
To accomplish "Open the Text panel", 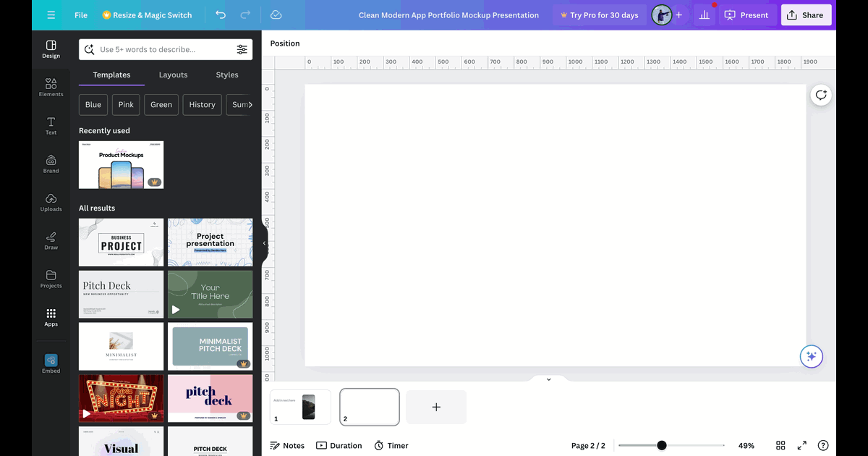I will 51,126.
